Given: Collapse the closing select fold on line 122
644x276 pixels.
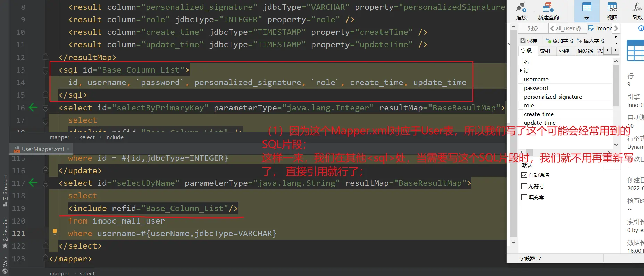Looking at the screenshot, I should point(45,245).
